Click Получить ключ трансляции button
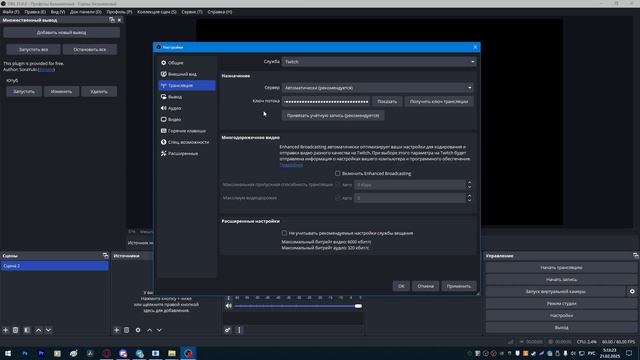The width and height of the screenshot is (640, 360). pyautogui.click(x=439, y=101)
